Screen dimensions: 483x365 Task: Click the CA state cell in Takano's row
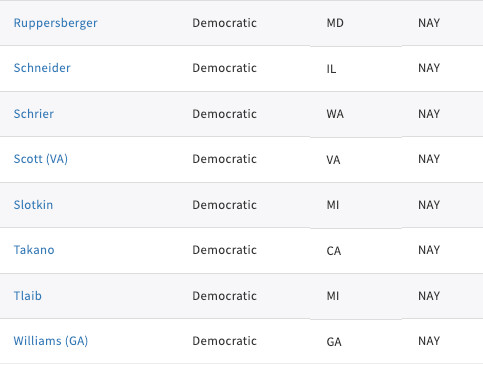tap(334, 251)
